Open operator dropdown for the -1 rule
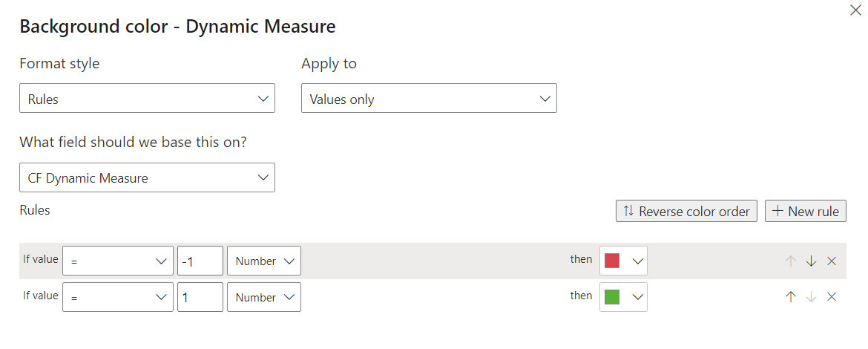This screenshot has width=868, height=349. click(x=118, y=261)
